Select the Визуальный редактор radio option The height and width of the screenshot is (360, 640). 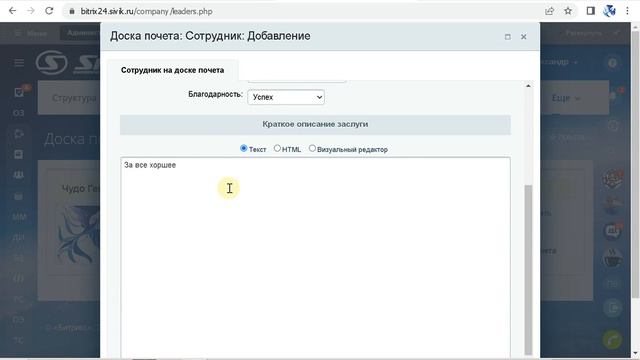pos(312,148)
